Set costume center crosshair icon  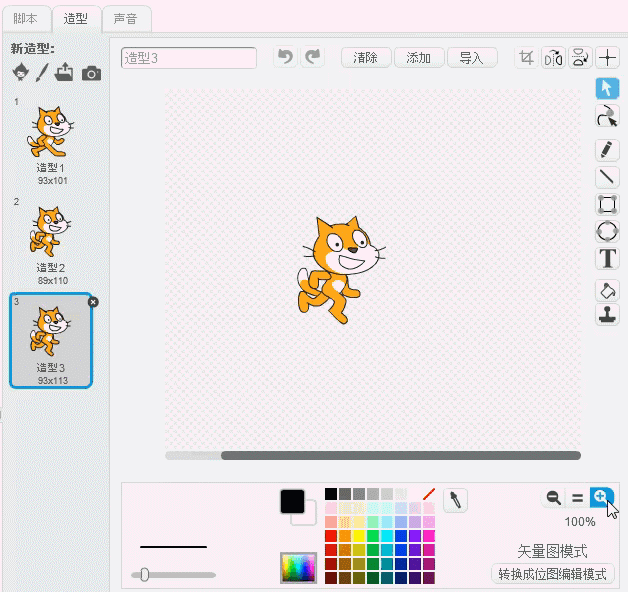[x=608, y=58]
